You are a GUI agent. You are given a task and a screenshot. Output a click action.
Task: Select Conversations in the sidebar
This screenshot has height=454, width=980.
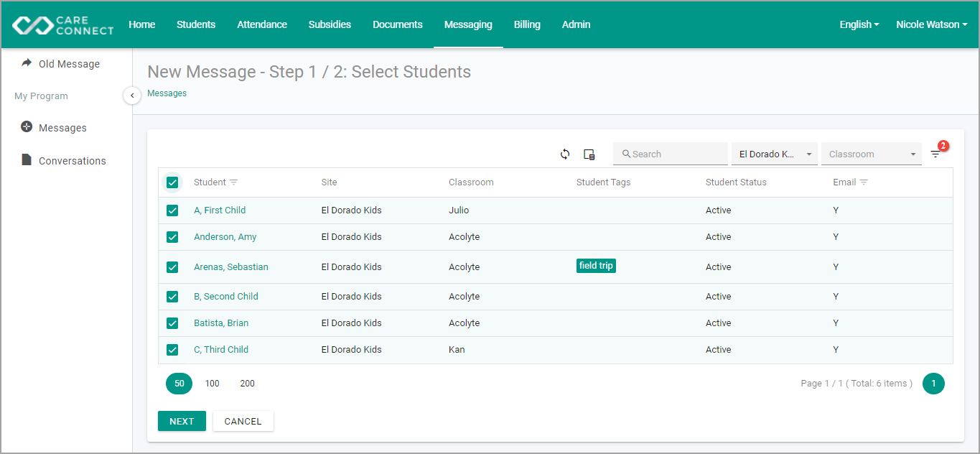(72, 161)
